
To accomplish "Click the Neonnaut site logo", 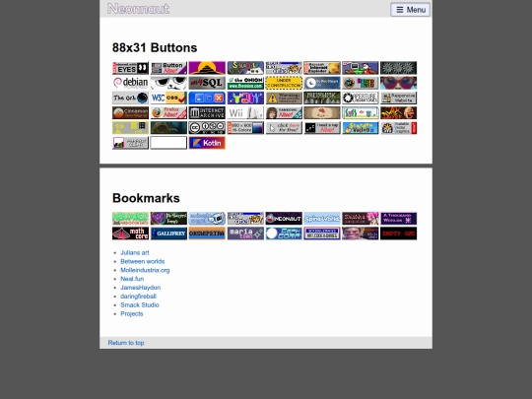I will point(138,9).
